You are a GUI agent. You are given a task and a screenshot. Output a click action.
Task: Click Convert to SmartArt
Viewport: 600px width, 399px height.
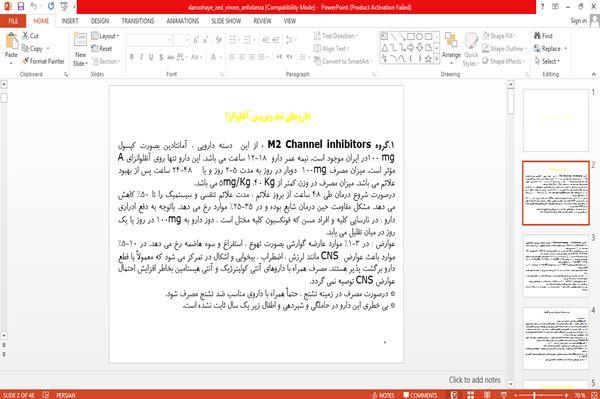[342, 61]
